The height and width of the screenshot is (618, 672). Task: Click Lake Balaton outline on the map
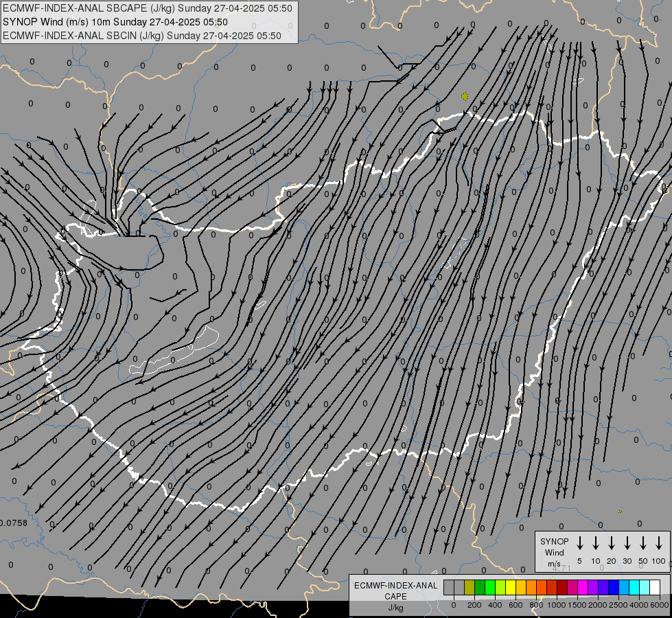tap(174, 351)
